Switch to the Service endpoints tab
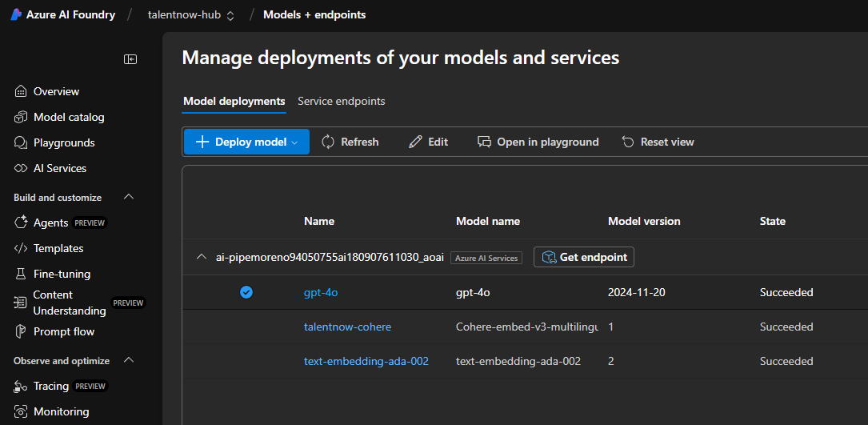 point(342,102)
